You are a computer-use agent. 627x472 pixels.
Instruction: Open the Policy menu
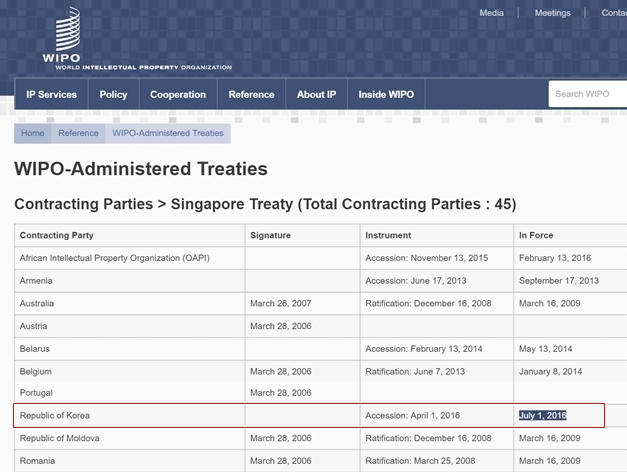pos(114,94)
